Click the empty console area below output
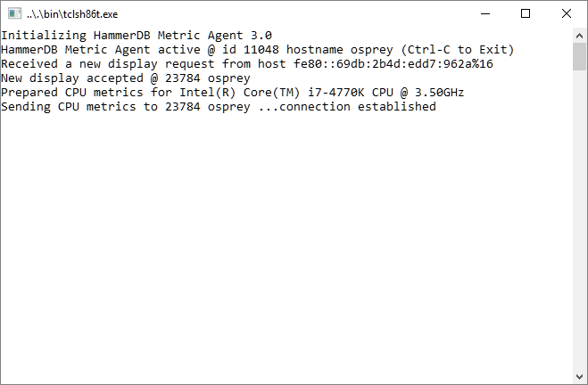 286,247
